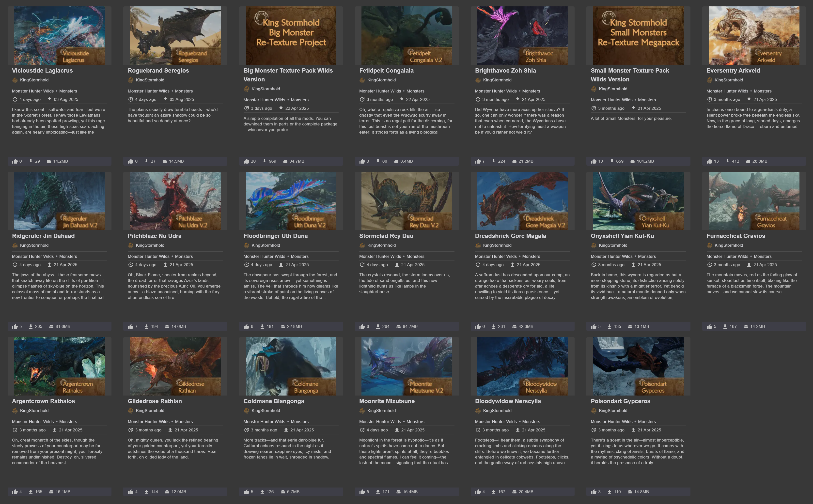Open KingStormhold author link on Coldmane Blangonga
The image size is (813, 504).
266,411
